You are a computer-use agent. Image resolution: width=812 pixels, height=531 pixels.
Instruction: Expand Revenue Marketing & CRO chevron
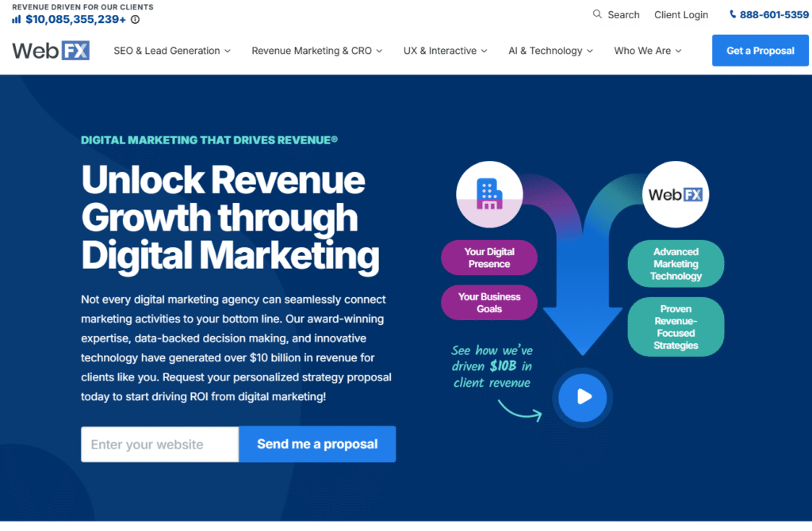[379, 52]
